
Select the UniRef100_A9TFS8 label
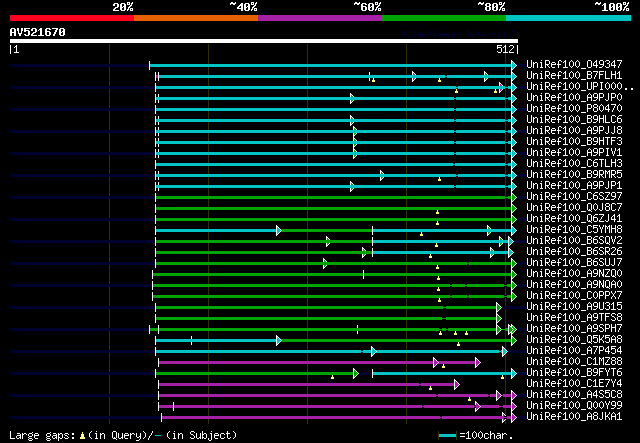click(574, 318)
